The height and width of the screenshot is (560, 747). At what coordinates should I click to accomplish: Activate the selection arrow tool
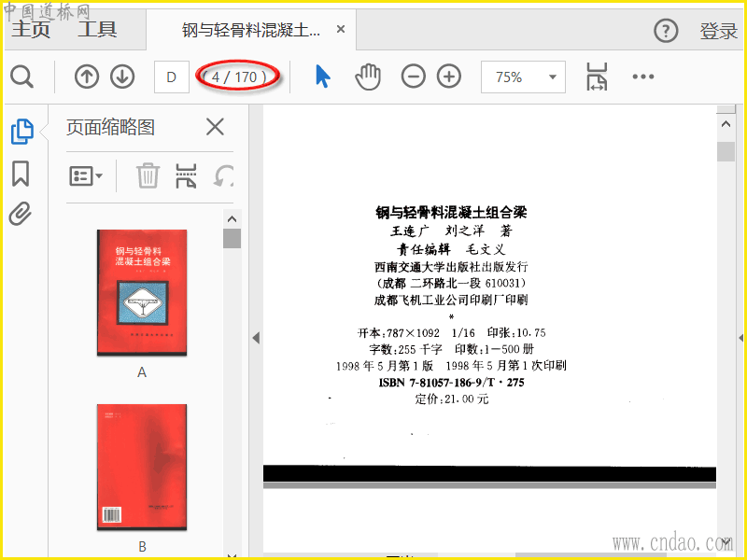tap(322, 77)
